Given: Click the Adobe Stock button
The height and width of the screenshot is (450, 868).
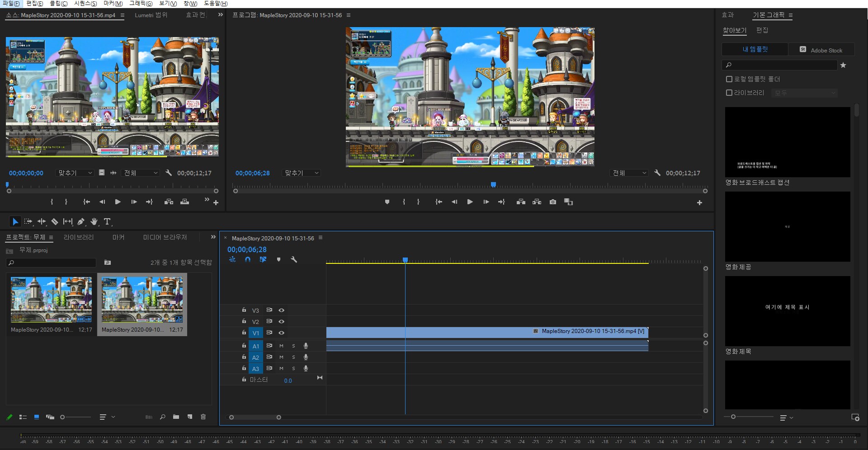Looking at the screenshot, I should [821, 50].
